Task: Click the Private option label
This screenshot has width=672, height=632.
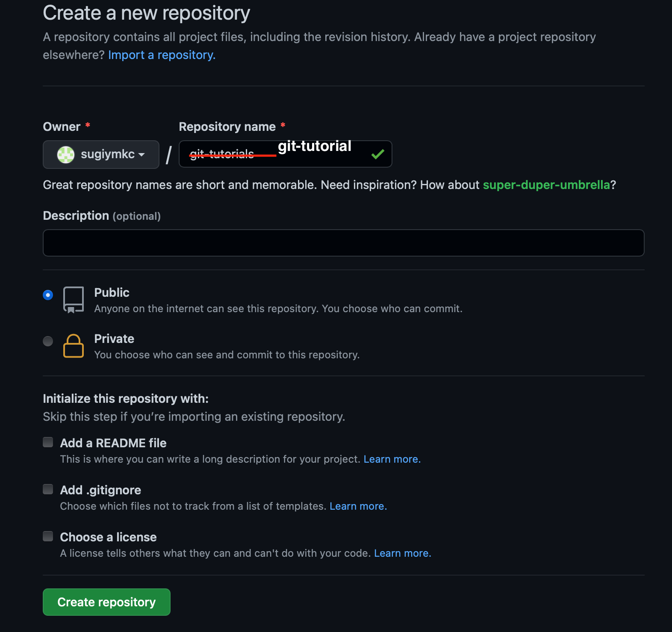Action: [114, 339]
